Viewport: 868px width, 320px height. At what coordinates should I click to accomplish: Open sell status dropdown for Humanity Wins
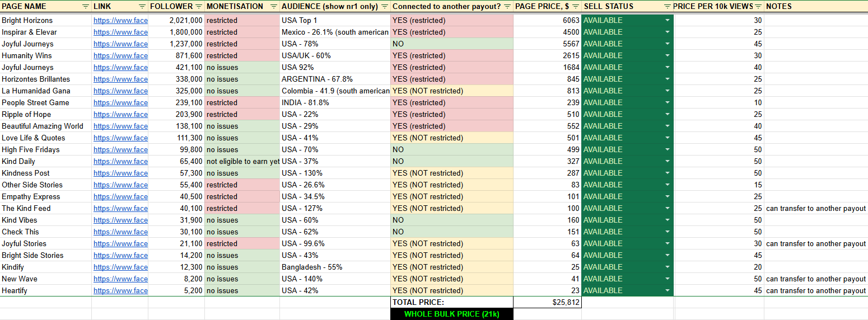[x=667, y=55]
